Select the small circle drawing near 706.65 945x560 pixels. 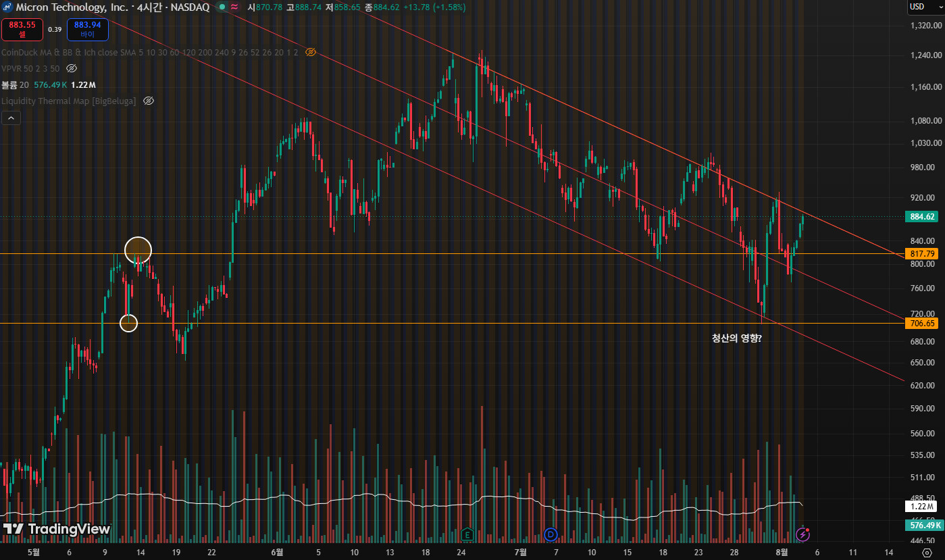coord(128,323)
